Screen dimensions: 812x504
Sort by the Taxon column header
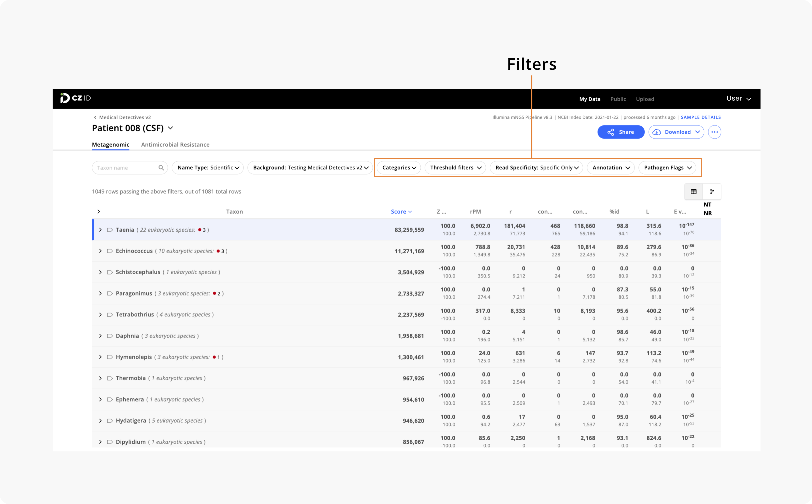coord(234,212)
